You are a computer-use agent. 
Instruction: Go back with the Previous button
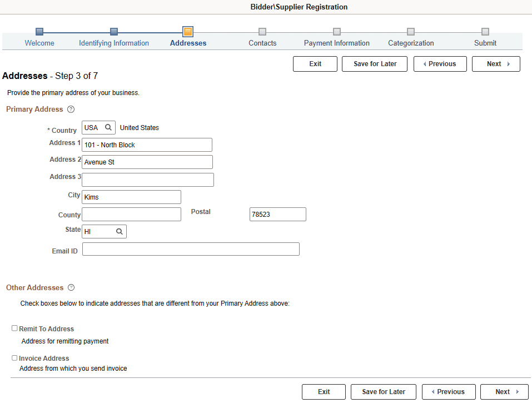(440, 63)
